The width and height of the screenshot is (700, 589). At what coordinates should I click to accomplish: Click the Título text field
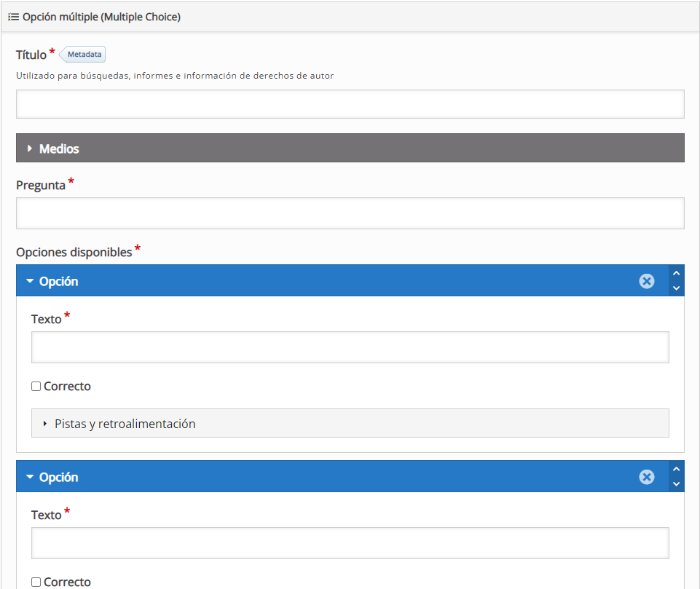point(350,104)
